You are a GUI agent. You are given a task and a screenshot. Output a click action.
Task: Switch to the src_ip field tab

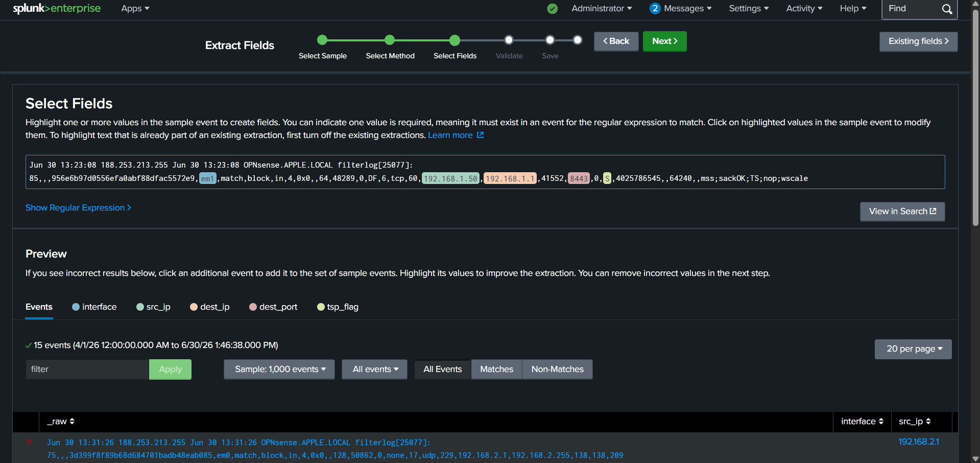click(153, 307)
